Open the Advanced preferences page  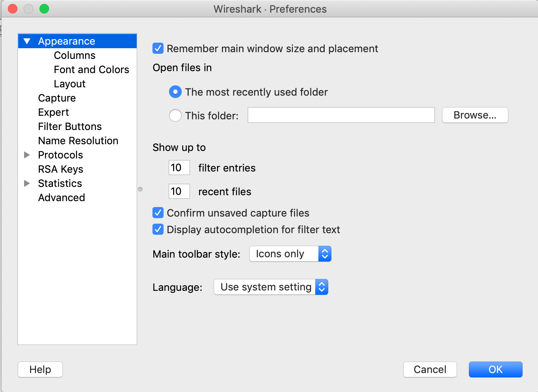(x=62, y=198)
